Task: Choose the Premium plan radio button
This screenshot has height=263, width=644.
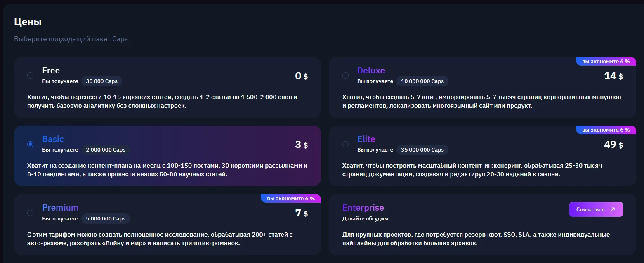Action: click(30, 213)
